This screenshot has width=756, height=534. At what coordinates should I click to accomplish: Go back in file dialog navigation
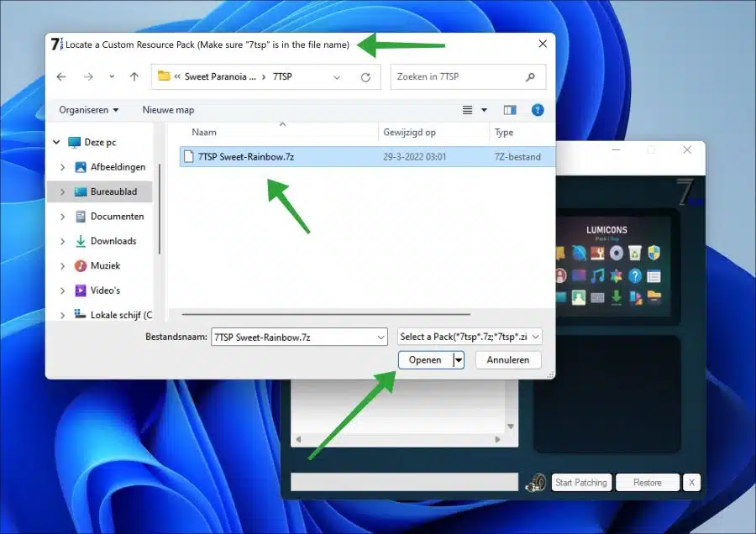tap(61, 76)
